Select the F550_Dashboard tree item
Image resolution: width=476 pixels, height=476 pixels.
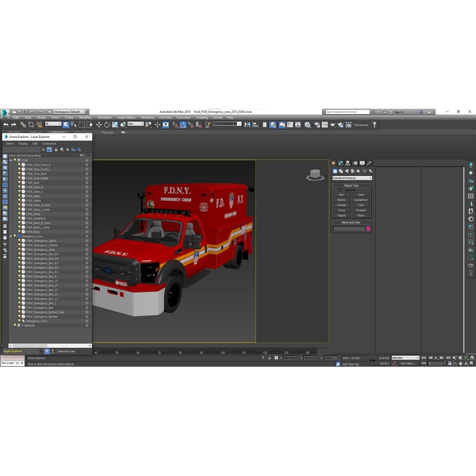click(36, 219)
